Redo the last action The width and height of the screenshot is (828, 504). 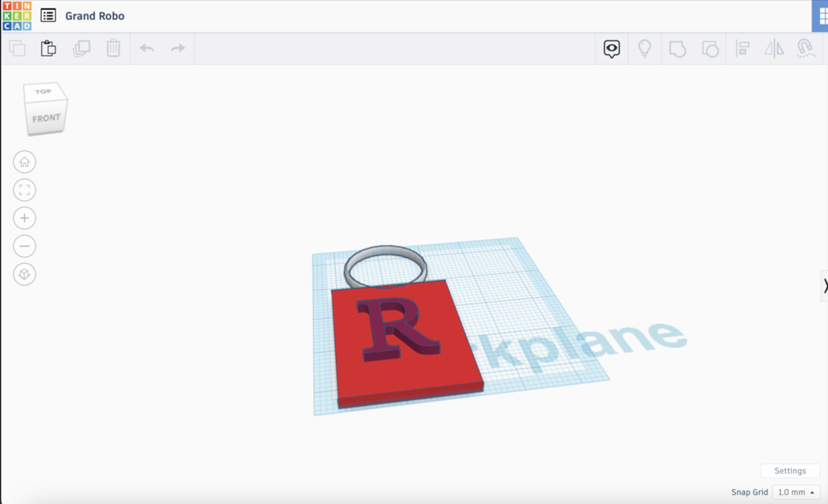[x=178, y=48]
